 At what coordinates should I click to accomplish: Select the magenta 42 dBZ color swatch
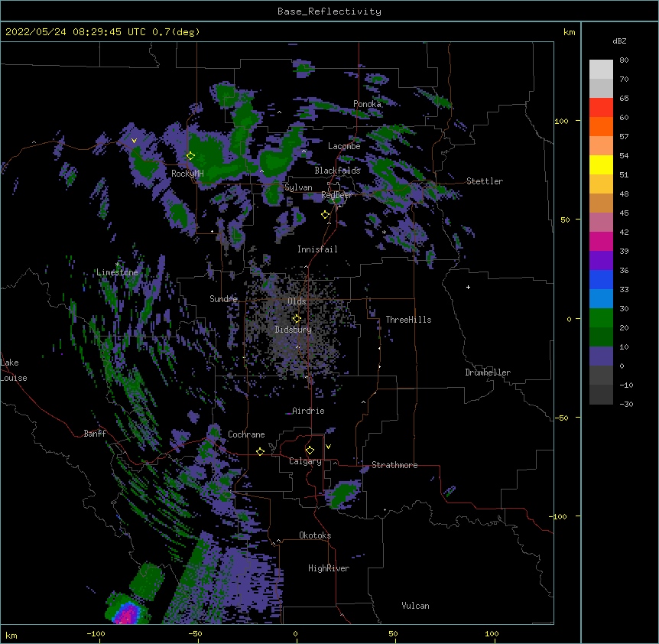click(601, 241)
